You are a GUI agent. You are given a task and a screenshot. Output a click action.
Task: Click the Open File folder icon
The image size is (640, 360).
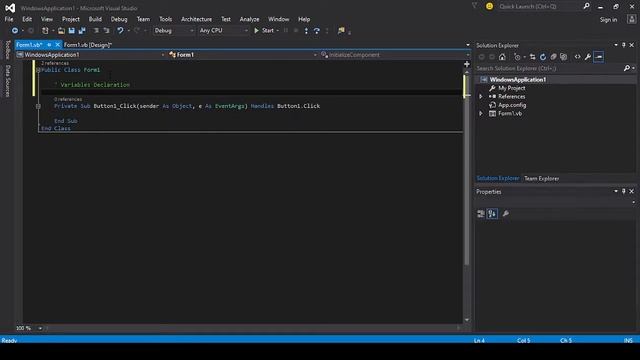pos(61,31)
